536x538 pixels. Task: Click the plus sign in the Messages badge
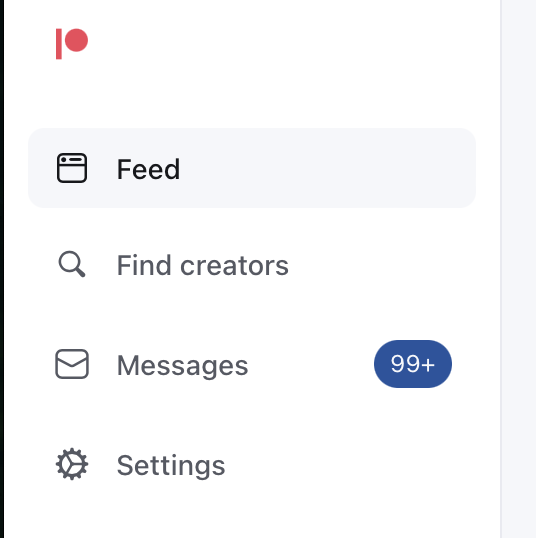[x=429, y=365]
